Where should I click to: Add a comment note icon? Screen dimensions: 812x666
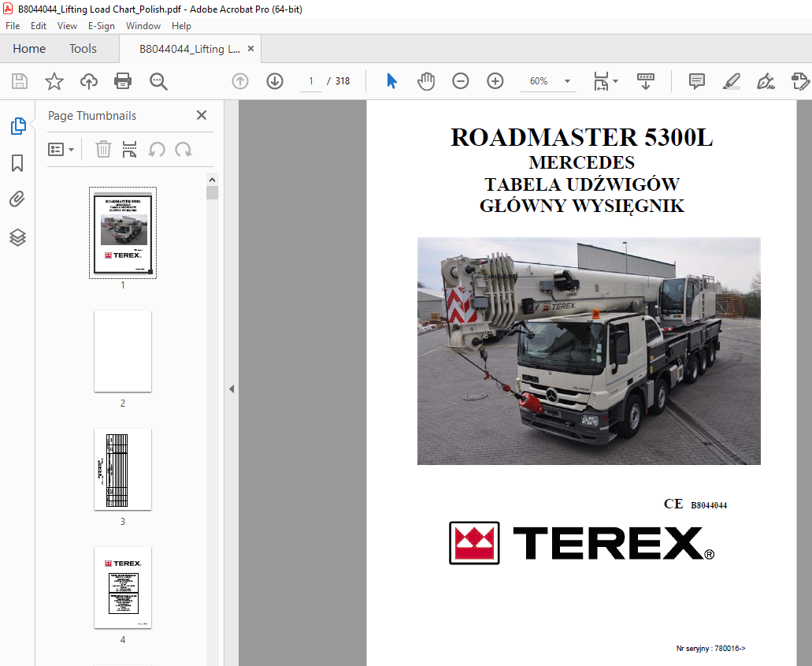click(x=696, y=81)
